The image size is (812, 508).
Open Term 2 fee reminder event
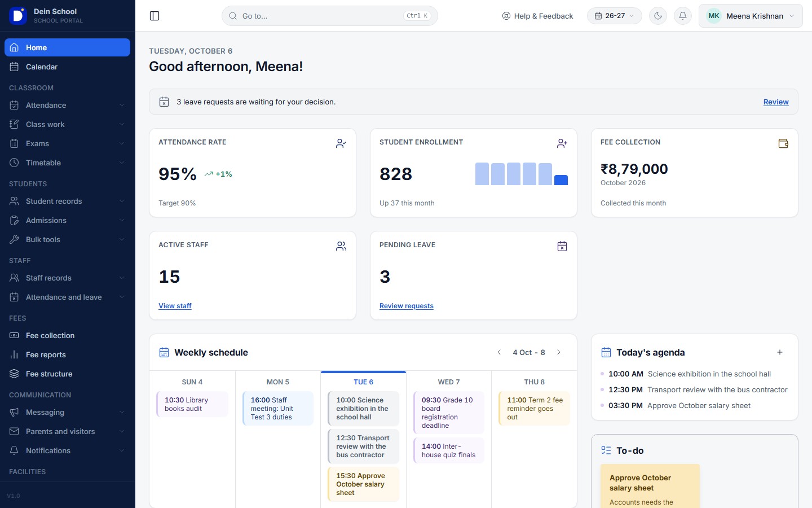(534, 408)
